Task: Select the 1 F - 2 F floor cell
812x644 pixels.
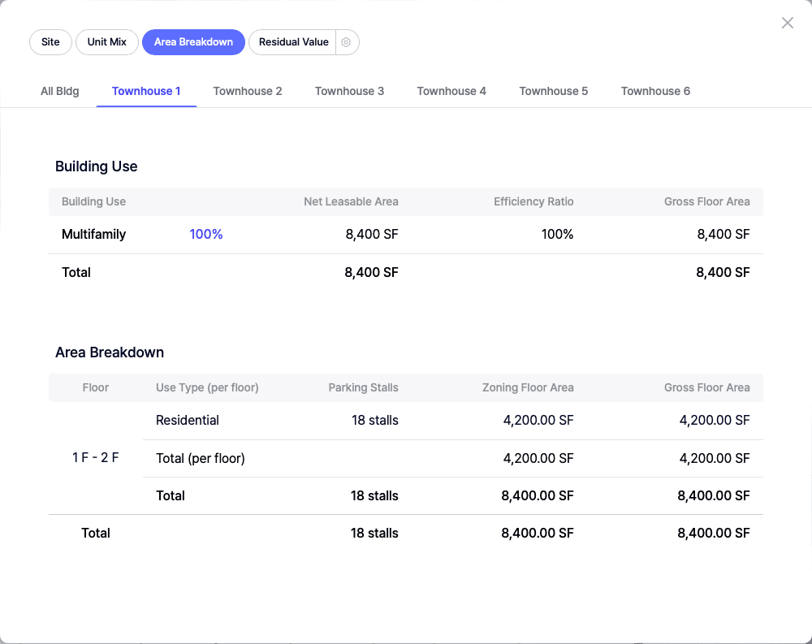Action: (x=96, y=458)
